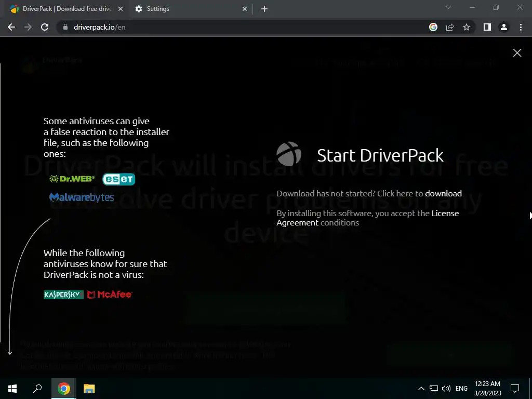Close the DriverPack tab
Screen dimensions: 532x399
click(121, 9)
